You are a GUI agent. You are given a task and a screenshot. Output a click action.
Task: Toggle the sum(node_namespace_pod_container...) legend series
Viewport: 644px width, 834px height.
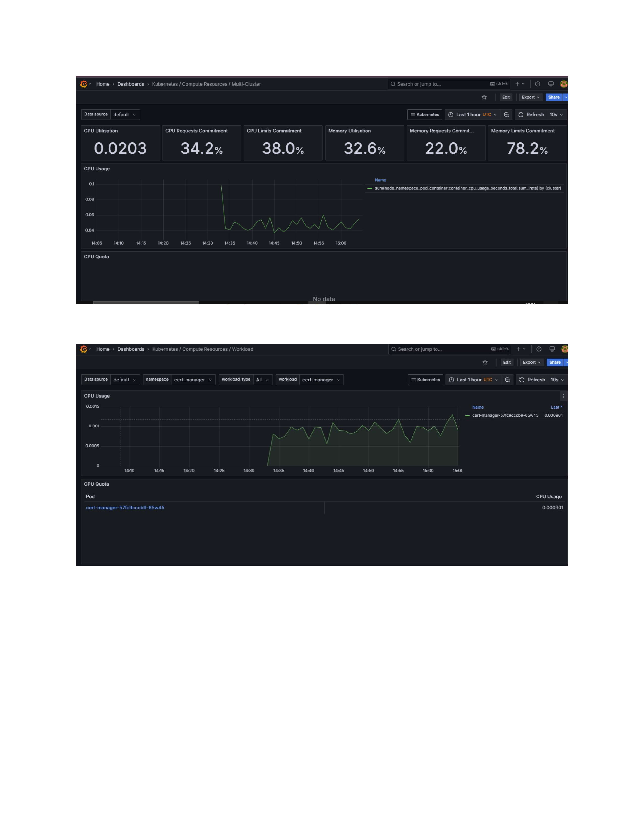point(468,188)
